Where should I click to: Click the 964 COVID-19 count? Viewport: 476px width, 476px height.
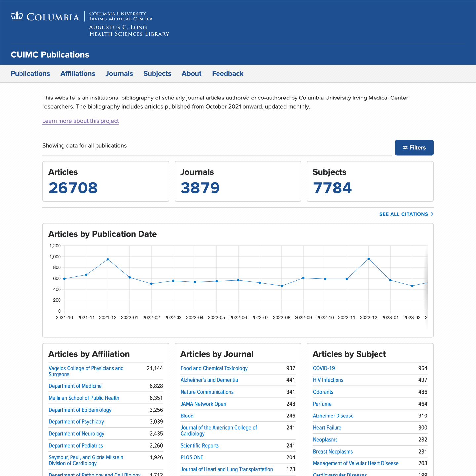tap(423, 368)
